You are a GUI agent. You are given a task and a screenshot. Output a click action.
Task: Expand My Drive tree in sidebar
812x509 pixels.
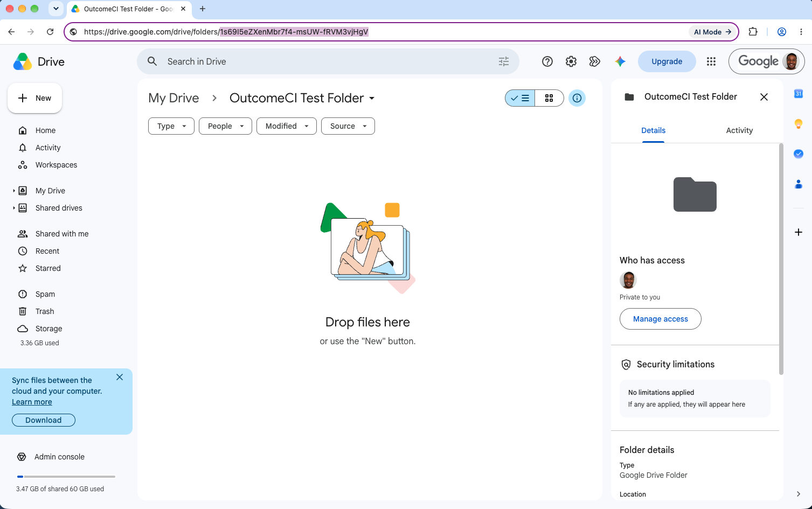coord(14,191)
